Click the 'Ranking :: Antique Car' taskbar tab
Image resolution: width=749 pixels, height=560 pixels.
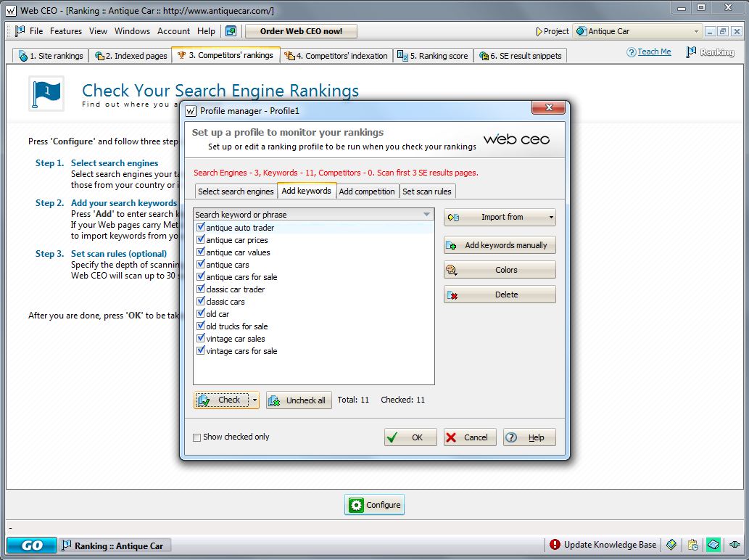[115, 545]
